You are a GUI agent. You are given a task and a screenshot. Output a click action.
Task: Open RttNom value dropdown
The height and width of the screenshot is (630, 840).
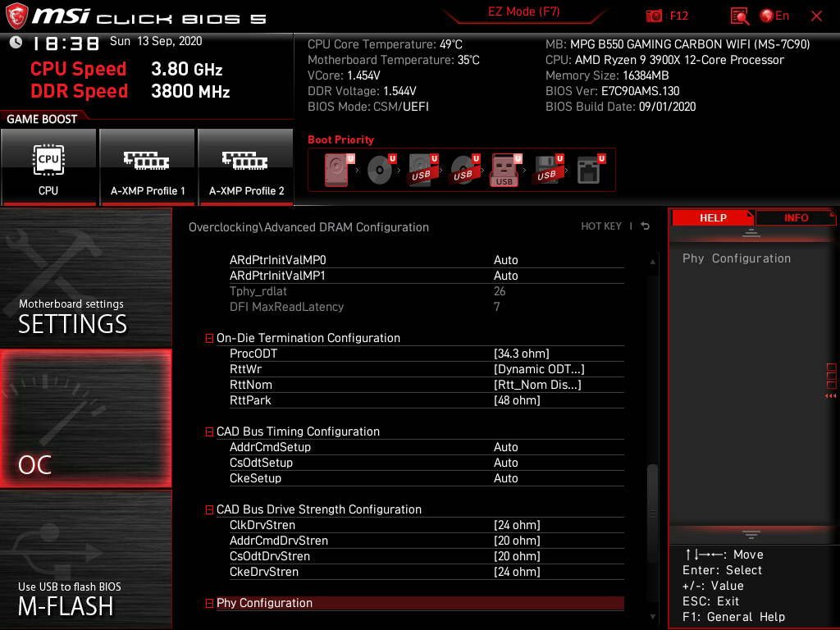(x=537, y=385)
